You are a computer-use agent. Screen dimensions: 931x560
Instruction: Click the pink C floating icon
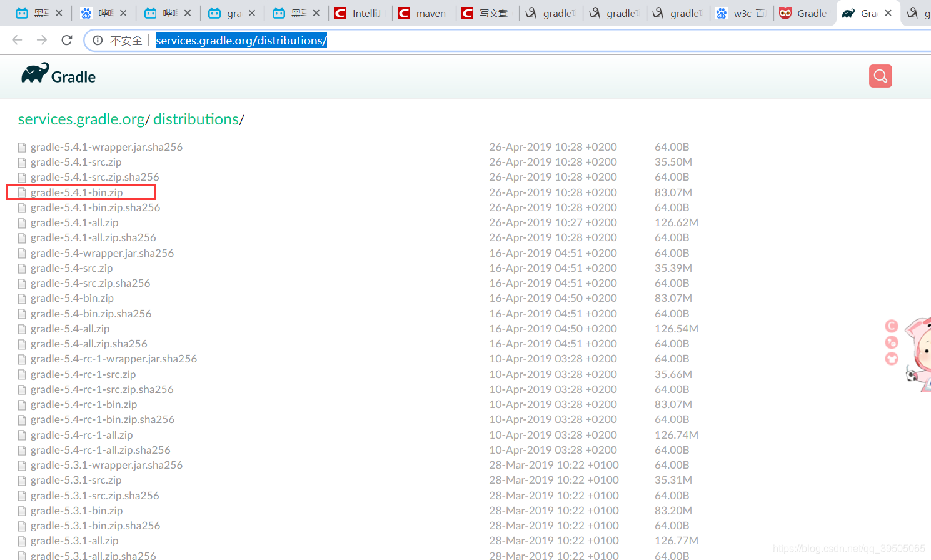click(892, 326)
